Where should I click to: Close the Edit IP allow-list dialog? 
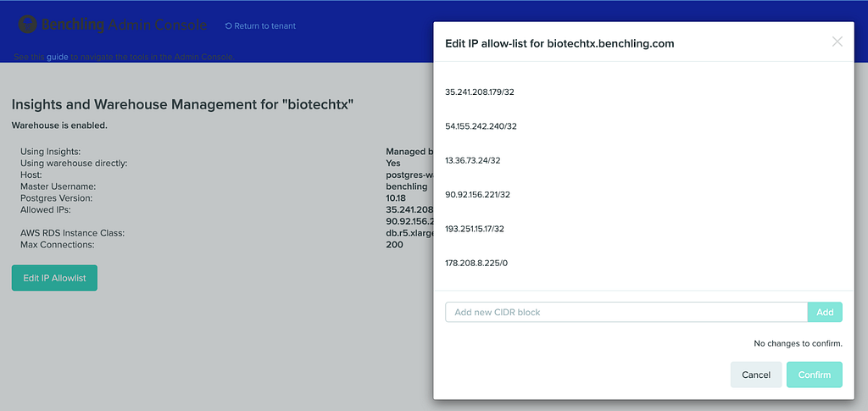pyautogui.click(x=837, y=42)
